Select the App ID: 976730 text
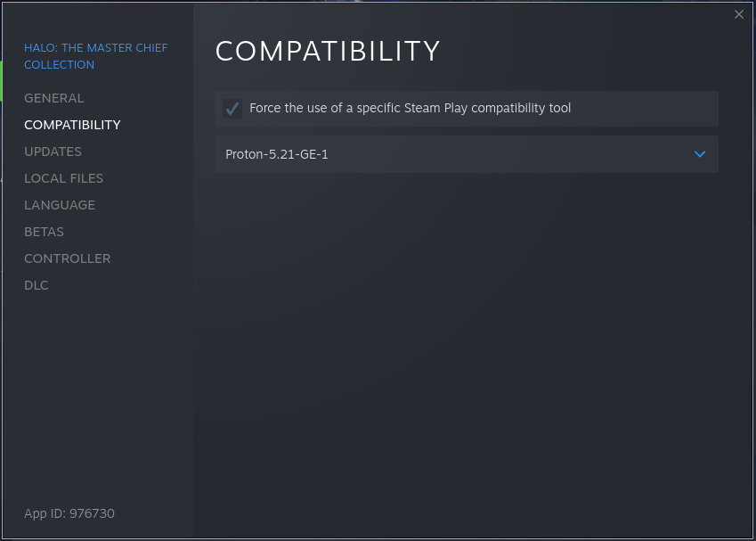The width and height of the screenshot is (756, 541). click(x=69, y=513)
